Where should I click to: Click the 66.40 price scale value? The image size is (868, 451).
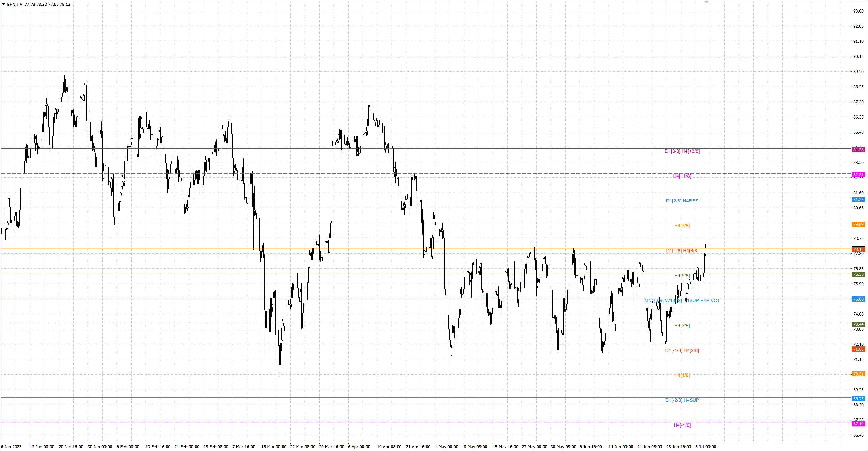point(858,435)
